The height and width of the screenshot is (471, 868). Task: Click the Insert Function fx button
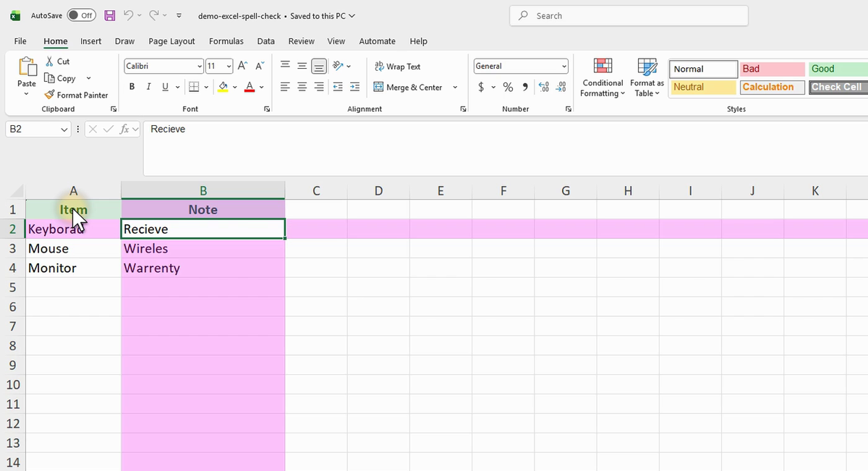pyautogui.click(x=124, y=130)
